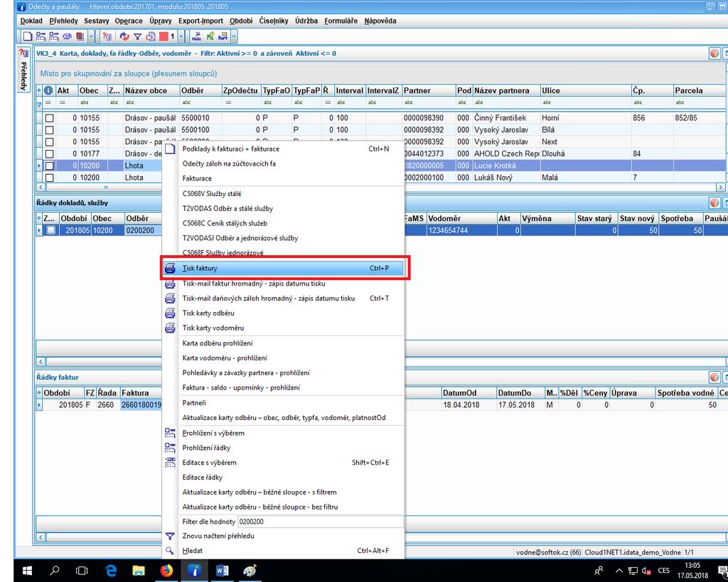728x582 pixels.
Task: Open the dropdown after the red book icon
Action: tap(92, 36)
